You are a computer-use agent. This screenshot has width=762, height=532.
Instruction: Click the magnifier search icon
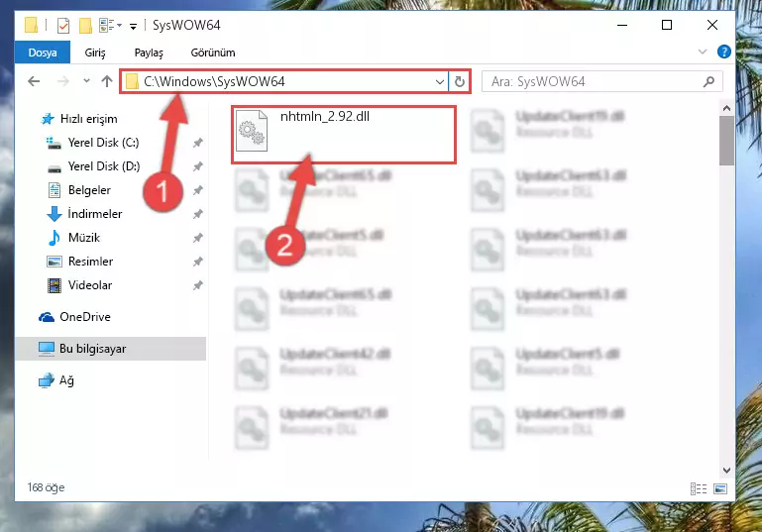pos(708,81)
